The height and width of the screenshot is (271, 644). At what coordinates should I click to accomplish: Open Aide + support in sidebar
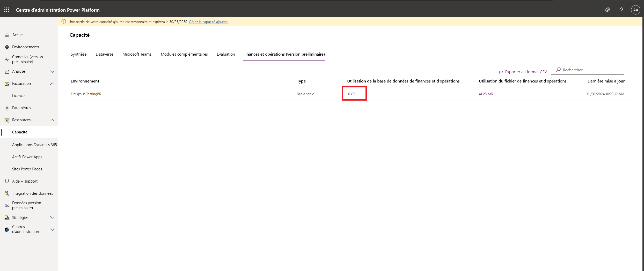(x=25, y=181)
